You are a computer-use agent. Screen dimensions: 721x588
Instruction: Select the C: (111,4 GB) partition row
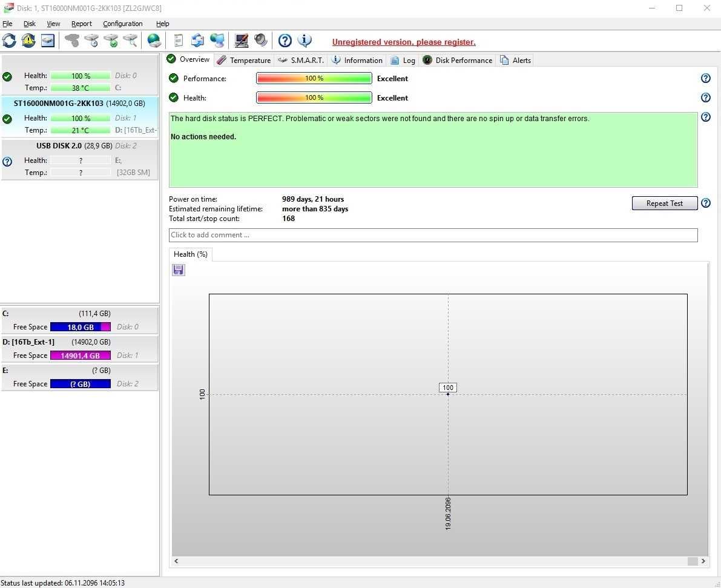coord(79,320)
